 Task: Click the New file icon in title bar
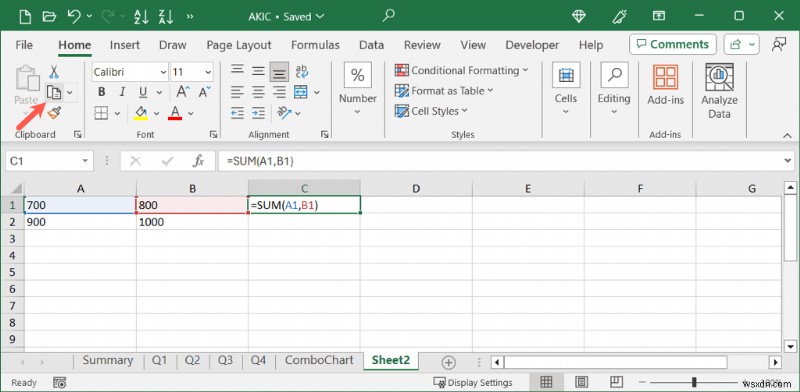(x=24, y=16)
